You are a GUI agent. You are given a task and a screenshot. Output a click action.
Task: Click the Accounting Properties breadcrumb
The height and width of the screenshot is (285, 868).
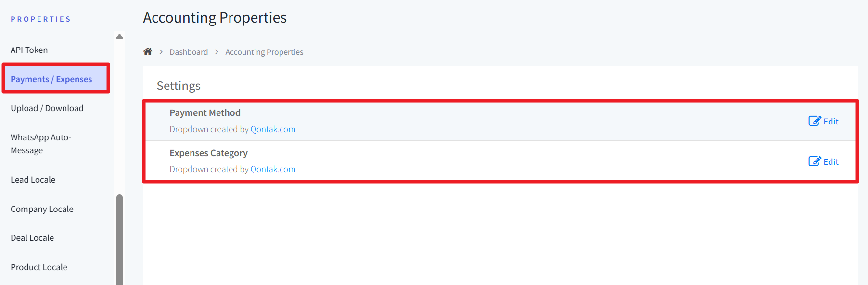click(x=264, y=52)
